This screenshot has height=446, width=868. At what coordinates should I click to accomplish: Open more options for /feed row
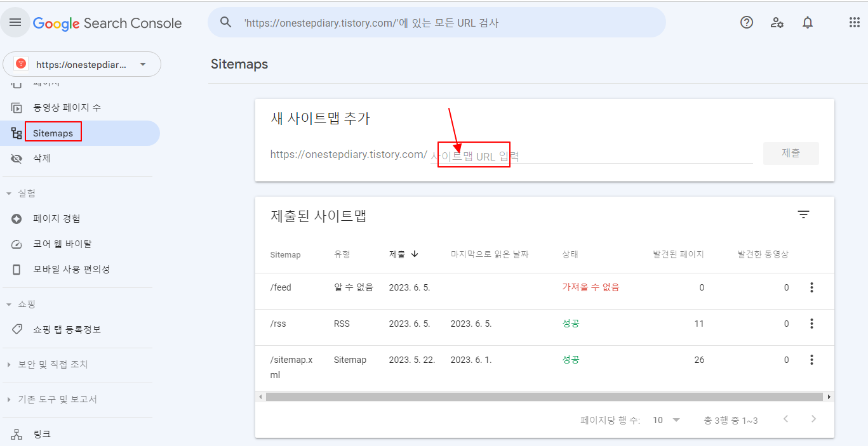(811, 287)
